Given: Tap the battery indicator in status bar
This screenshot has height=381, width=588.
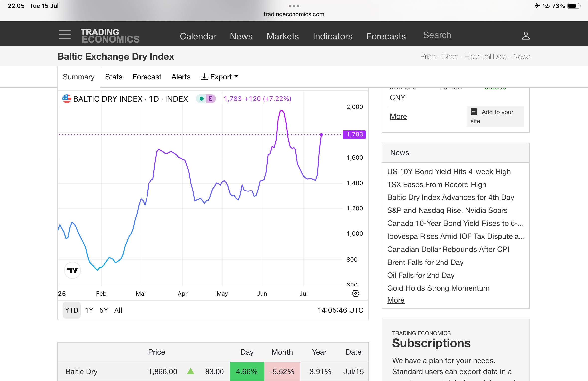Looking at the screenshot, I should [x=574, y=6].
